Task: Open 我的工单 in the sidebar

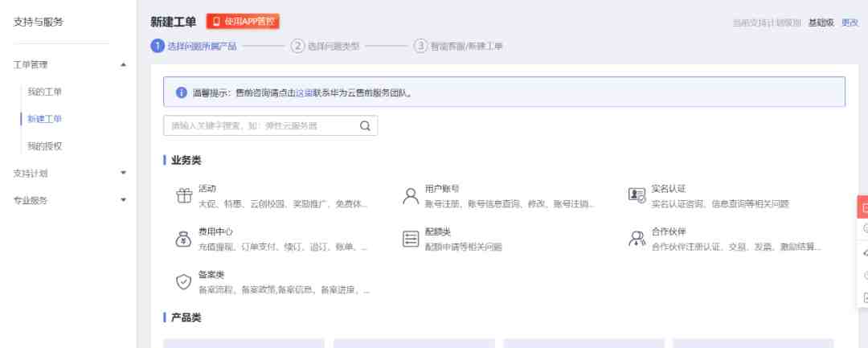Action: point(45,92)
